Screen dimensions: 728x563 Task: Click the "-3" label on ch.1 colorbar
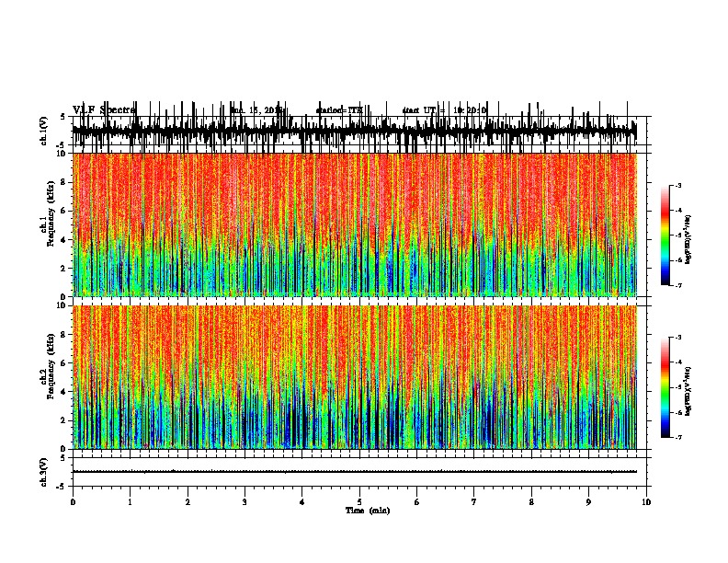click(678, 185)
